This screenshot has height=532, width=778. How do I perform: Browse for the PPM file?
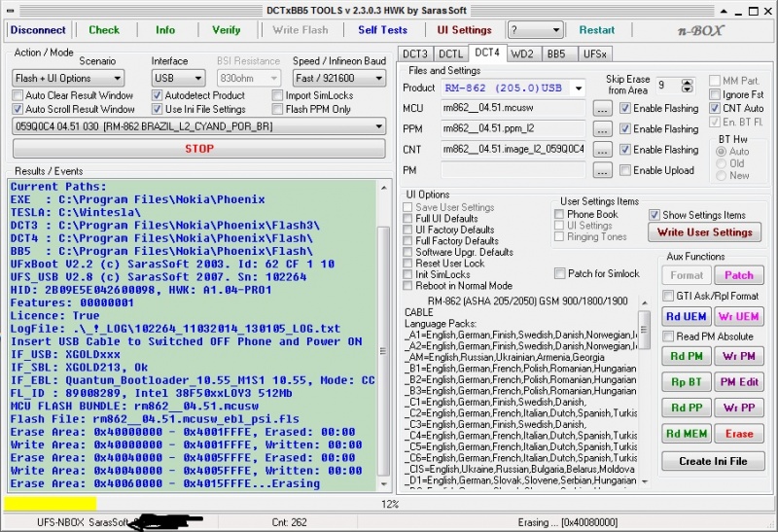tap(602, 129)
